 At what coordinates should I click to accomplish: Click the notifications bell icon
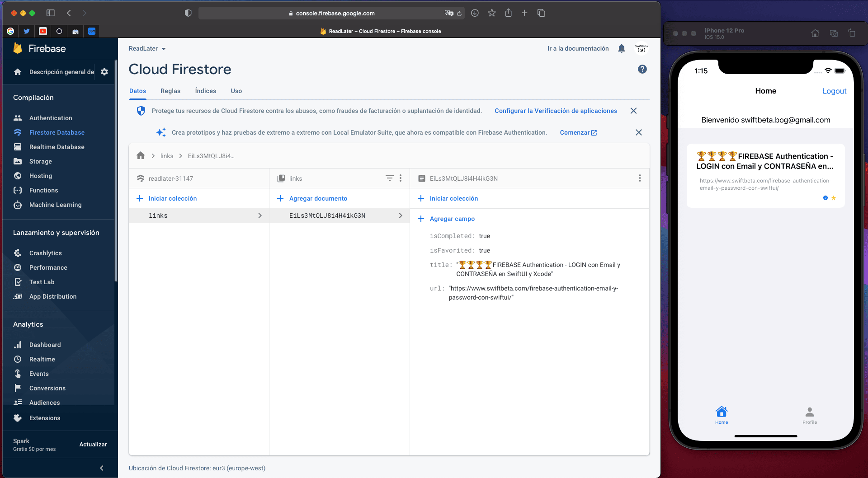tap(622, 48)
